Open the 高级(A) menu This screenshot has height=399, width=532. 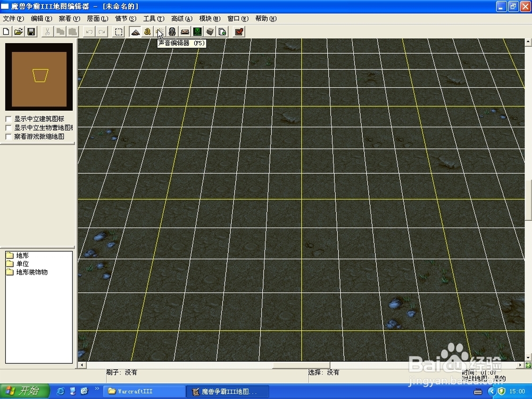point(182,19)
